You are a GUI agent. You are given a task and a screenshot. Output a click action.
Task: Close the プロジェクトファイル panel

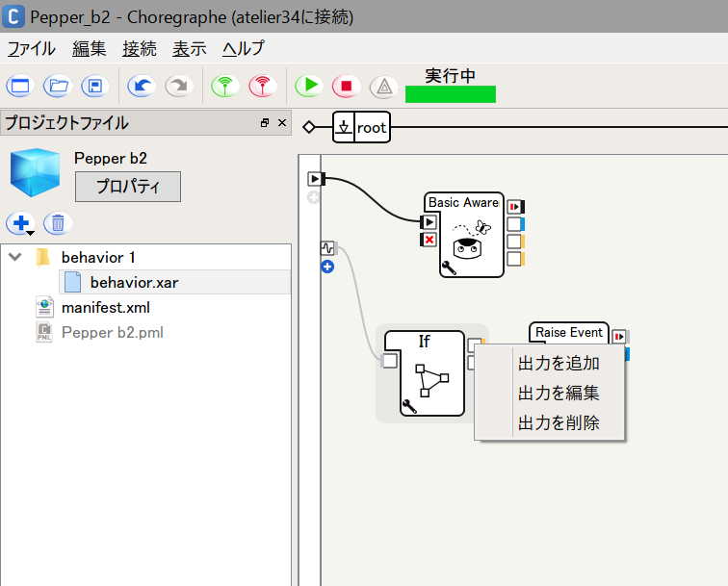[282, 123]
